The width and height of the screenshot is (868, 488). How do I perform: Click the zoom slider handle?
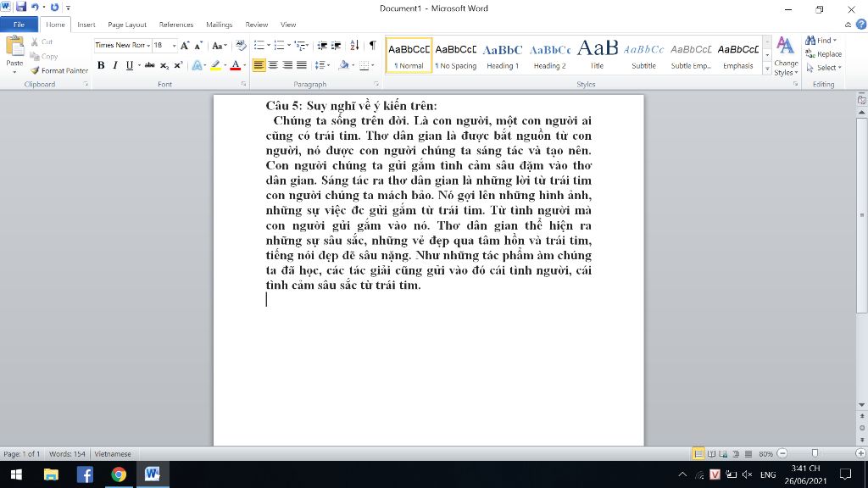[815, 454]
